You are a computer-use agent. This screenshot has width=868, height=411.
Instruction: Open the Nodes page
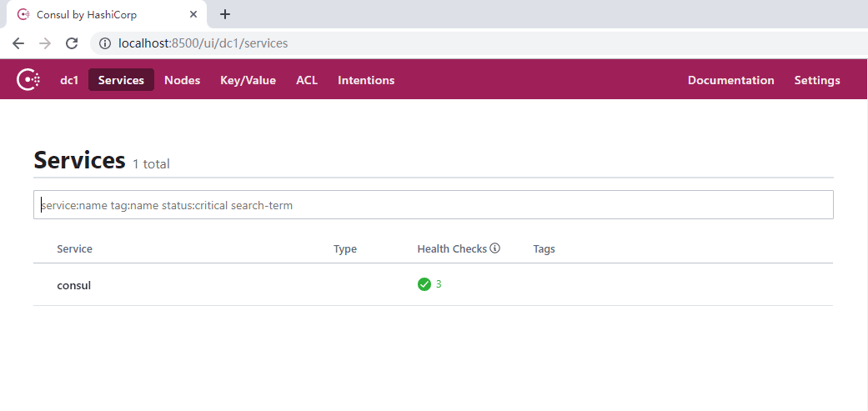click(x=182, y=80)
